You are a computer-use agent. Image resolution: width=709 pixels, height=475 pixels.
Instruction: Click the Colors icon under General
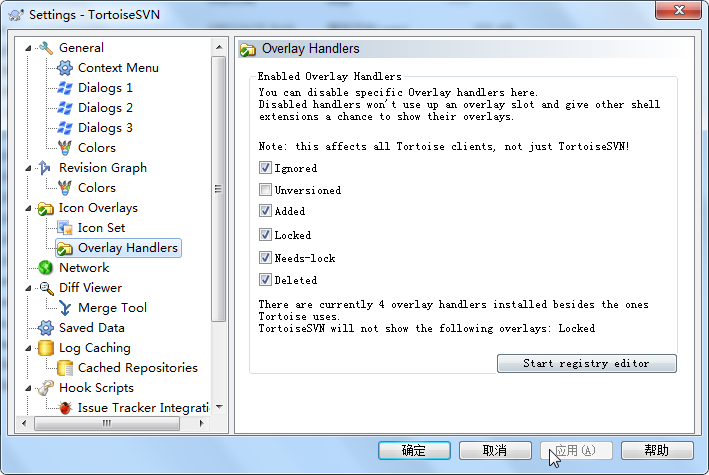(65, 147)
